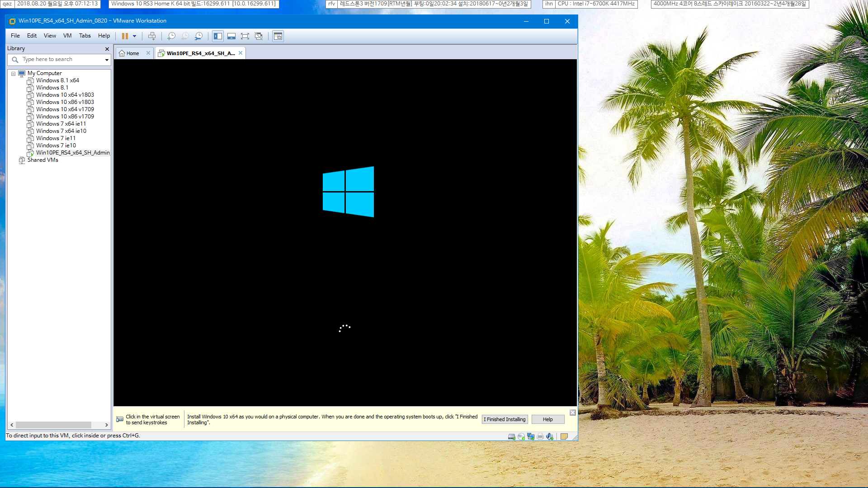Click 'I Finished Installing' button

pos(504,419)
